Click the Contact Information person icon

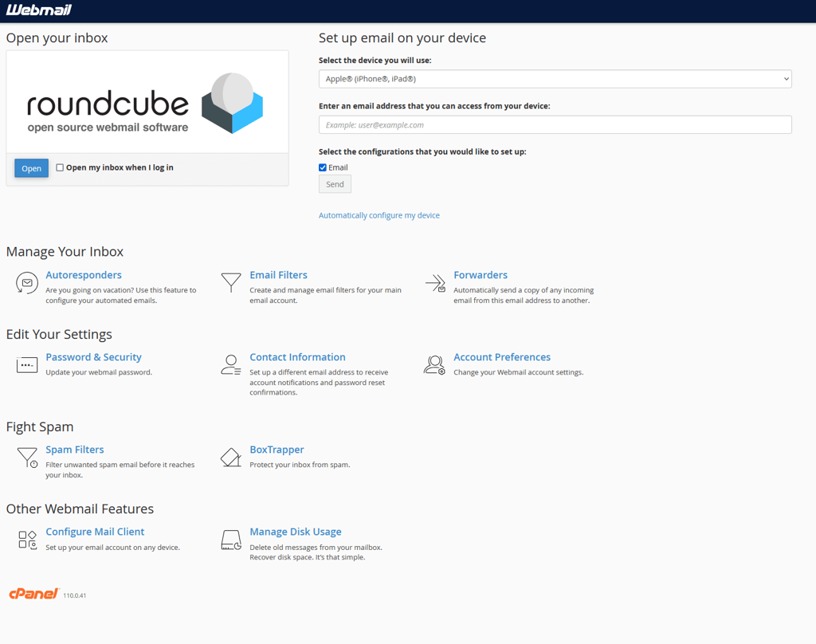coord(231,365)
